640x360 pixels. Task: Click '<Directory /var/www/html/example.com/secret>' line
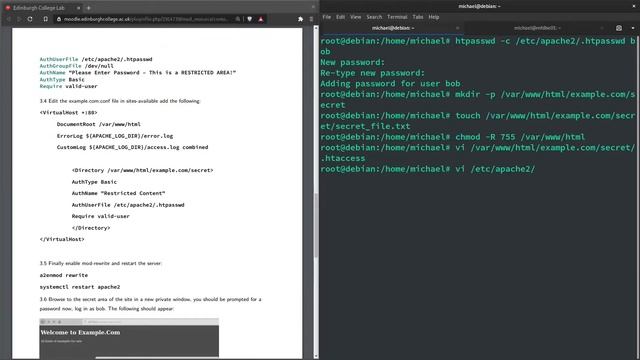pyautogui.click(x=142, y=170)
